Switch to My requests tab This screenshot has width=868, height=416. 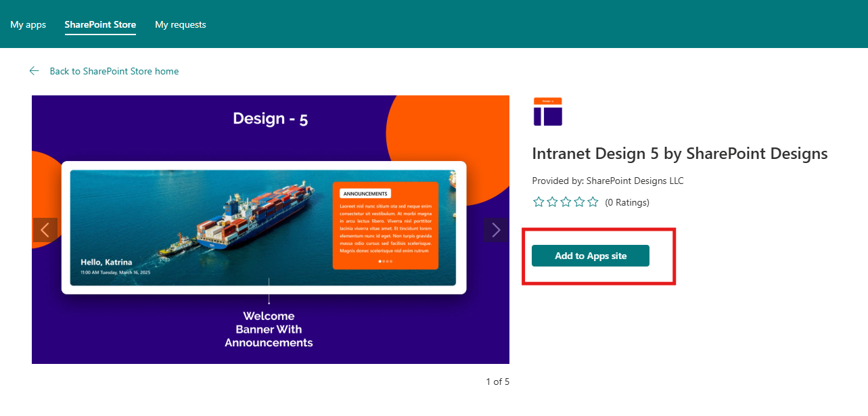pyautogui.click(x=181, y=24)
